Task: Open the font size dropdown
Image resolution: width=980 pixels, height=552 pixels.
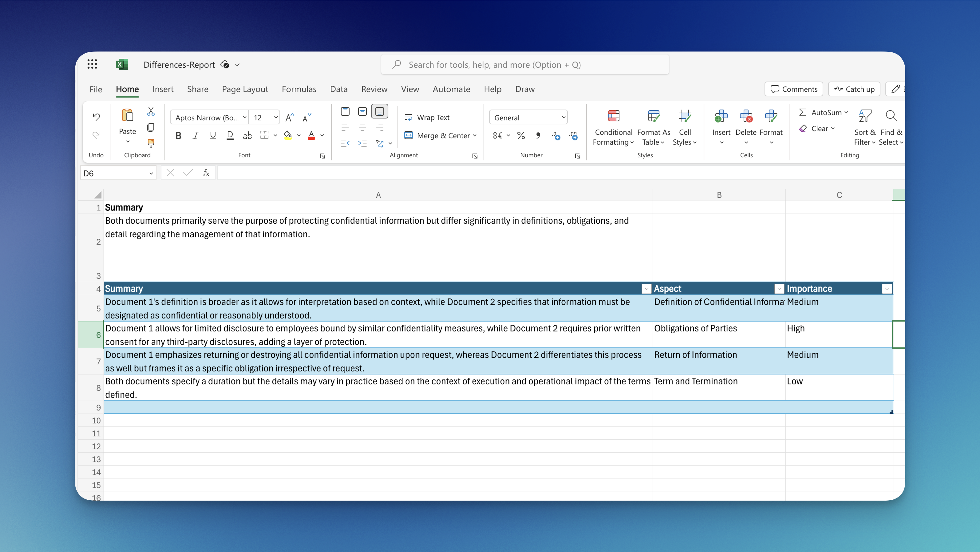Action: coord(275,118)
